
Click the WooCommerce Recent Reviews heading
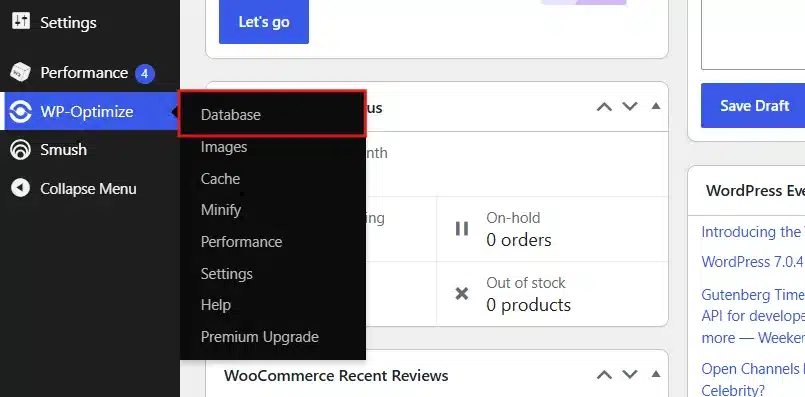click(336, 375)
